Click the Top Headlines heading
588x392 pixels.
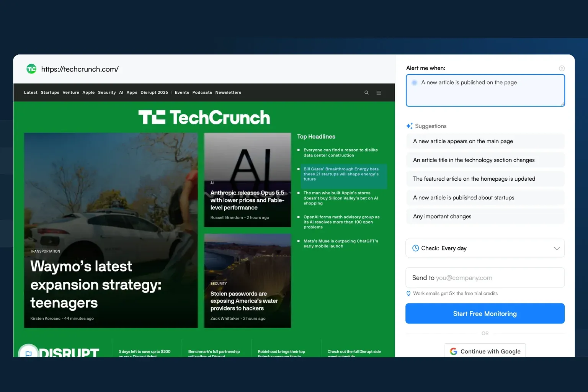coord(316,137)
